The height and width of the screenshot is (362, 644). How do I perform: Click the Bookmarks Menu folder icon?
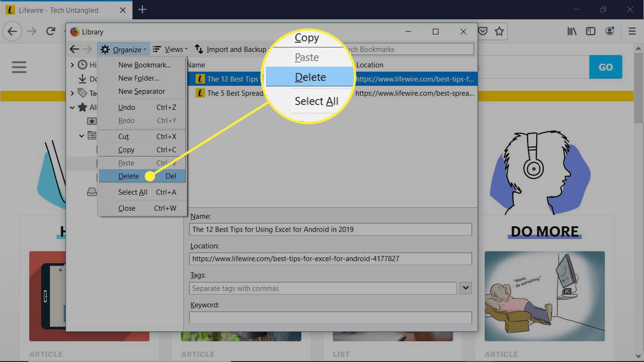(92, 136)
